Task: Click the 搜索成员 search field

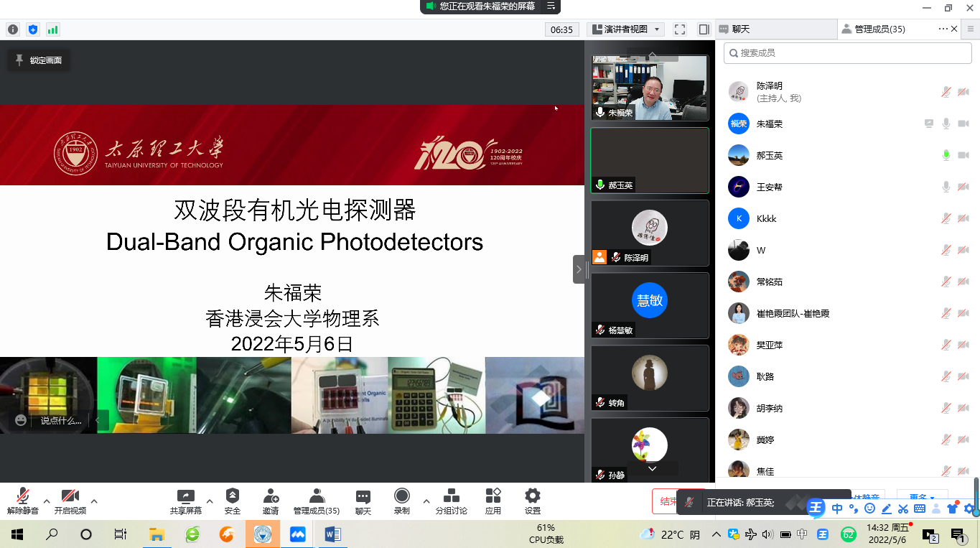Action: coord(847,53)
